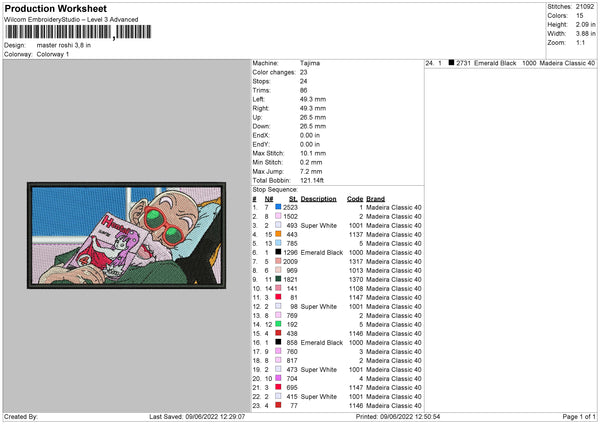The height and width of the screenshot is (424, 600).
Task: Click the 'Printed: 09/06/2022 12:50:54' text
Action: pos(398,416)
